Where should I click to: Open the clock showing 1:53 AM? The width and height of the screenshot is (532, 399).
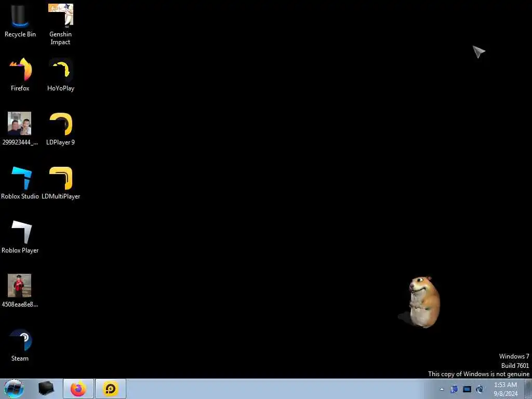click(506, 389)
